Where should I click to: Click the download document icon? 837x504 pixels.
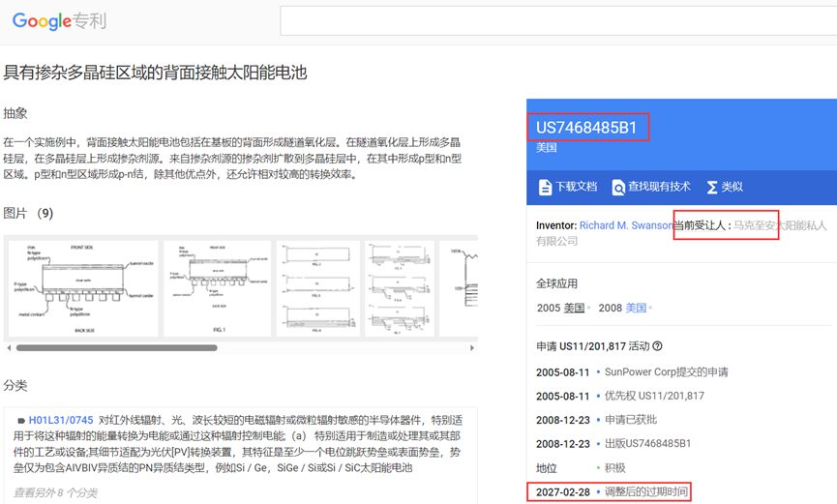click(545, 187)
